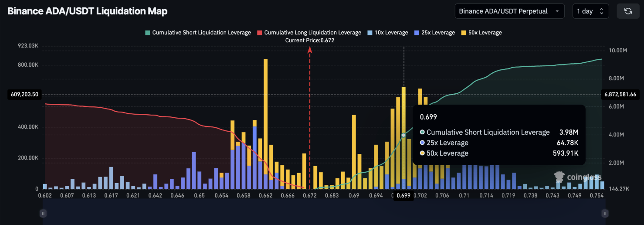Click the 0.699 highlighted x-axis label

pyautogui.click(x=403, y=196)
